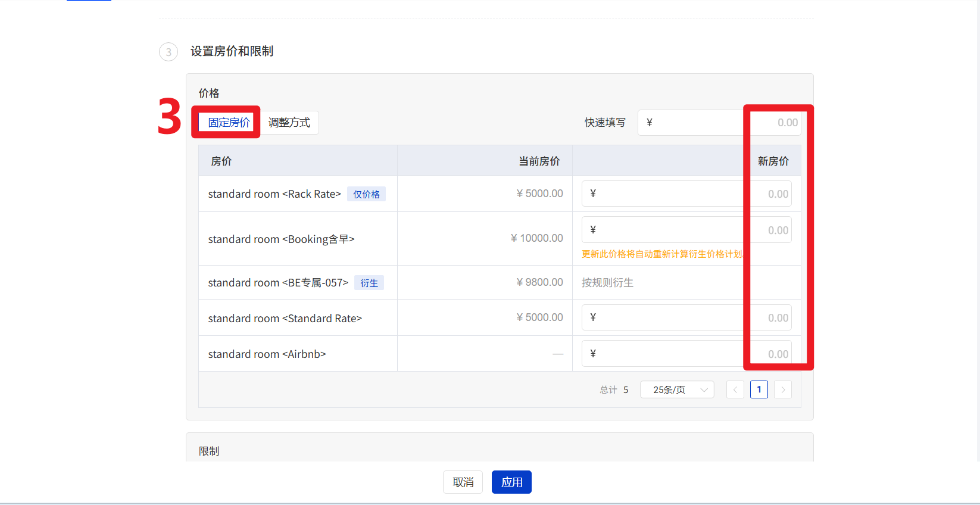Click new price field for Booking含早
Viewport: 980px width, 505px height.
pos(686,230)
